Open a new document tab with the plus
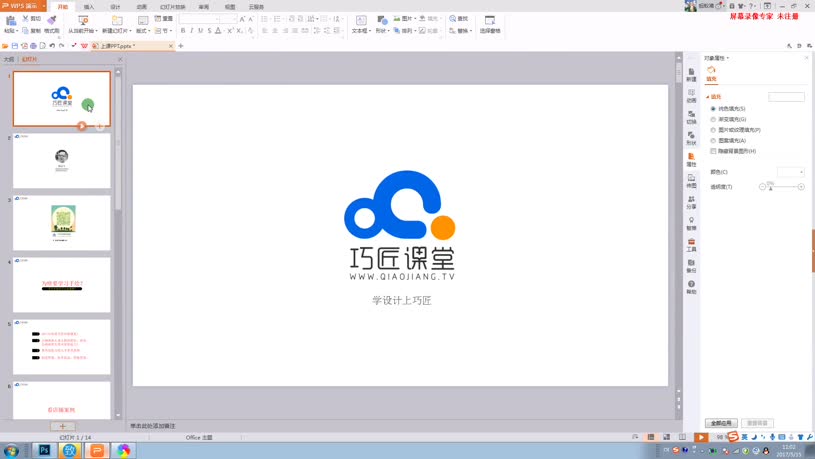Image resolution: width=815 pixels, height=459 pixels. click(x=181, y=46)
